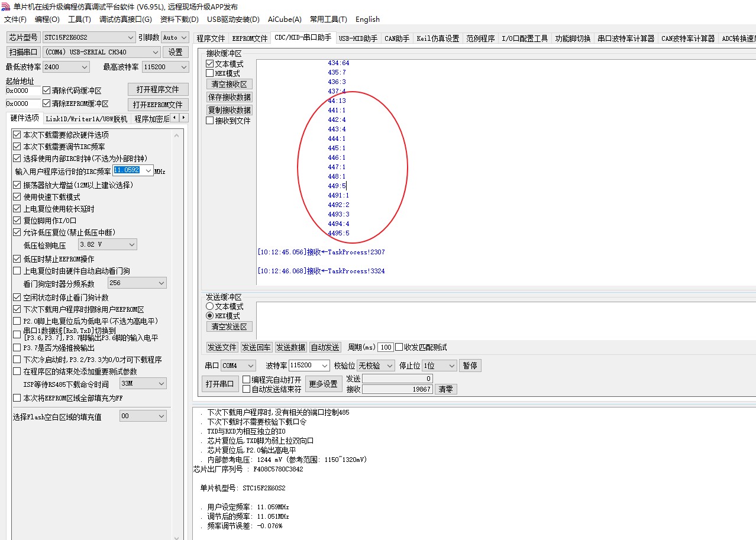This screenshot has width=756, height=540.
Task: Open the 看门狗定时器分频系数 256 dropdown
Action: coord(161,283)
